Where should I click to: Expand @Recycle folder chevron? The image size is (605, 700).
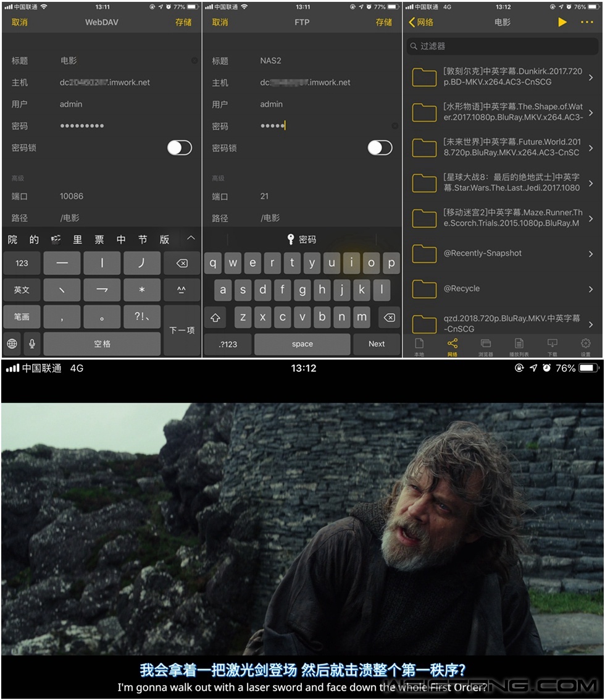(591, 289)
